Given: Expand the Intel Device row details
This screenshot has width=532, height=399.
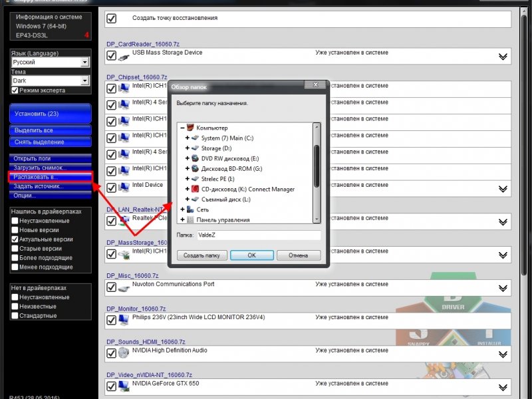Looking at the screenshot, I should 503,189.
